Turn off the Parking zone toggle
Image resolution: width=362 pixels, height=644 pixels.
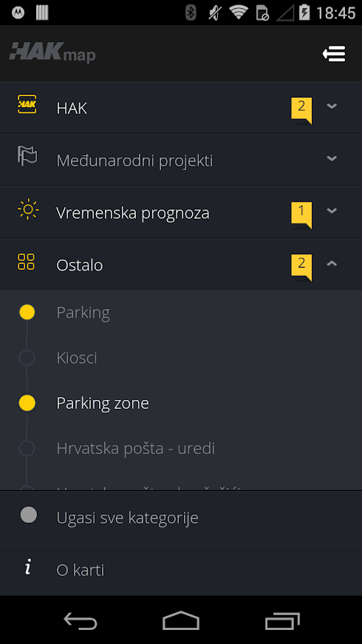(x=27, y=403)
